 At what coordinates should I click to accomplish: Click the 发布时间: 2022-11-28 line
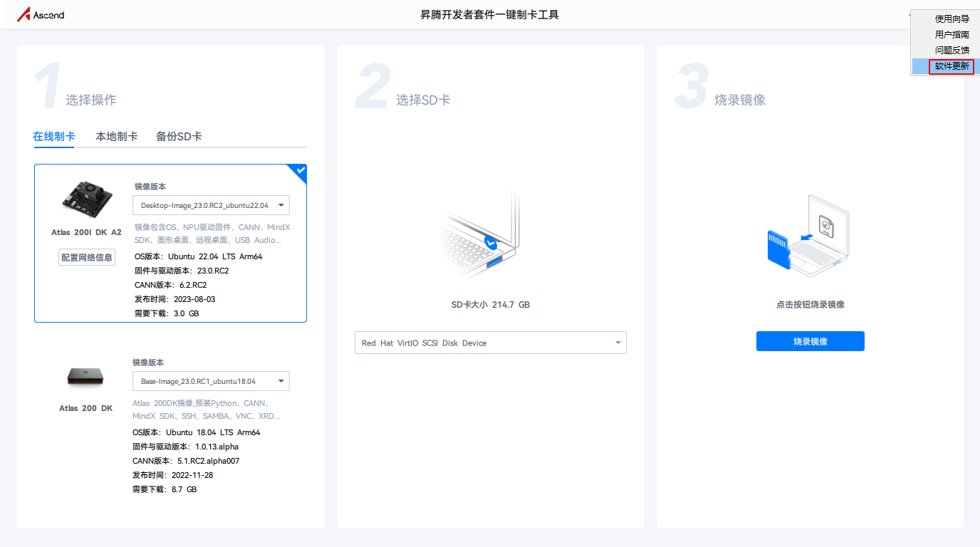pyautogui.click(x=173, y=475)
